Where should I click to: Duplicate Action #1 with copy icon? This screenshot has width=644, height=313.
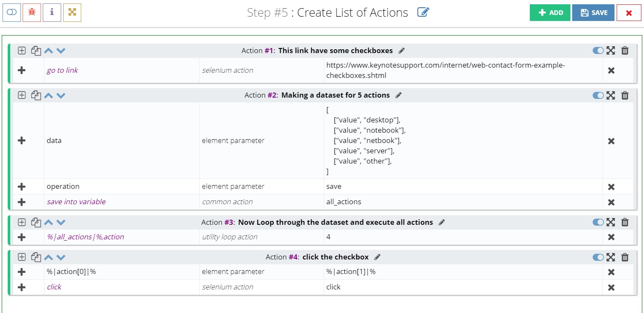tap(36, 51)
